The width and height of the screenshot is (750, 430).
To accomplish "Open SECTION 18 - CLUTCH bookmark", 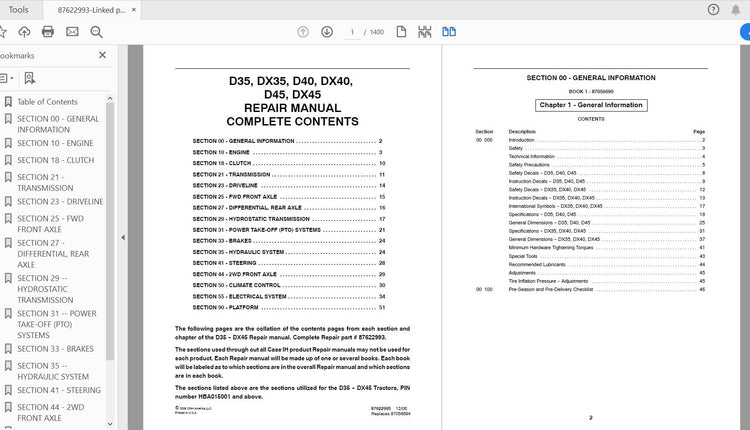I will coord(55,160).
